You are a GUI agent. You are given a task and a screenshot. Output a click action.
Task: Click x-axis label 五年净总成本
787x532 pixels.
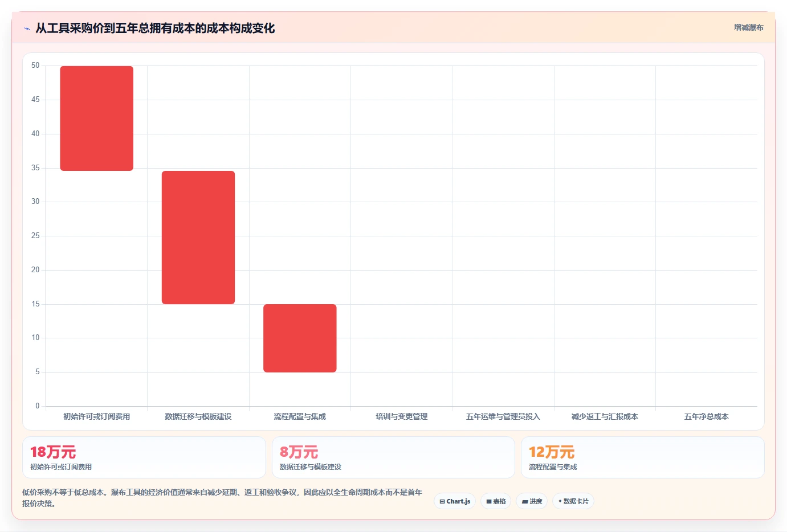707,416
